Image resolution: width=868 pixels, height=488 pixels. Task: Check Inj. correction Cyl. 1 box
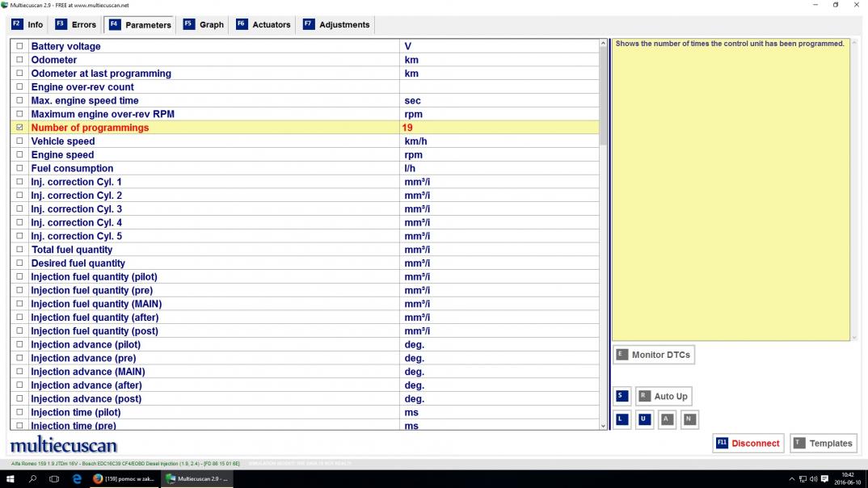[x=20, y=182]
